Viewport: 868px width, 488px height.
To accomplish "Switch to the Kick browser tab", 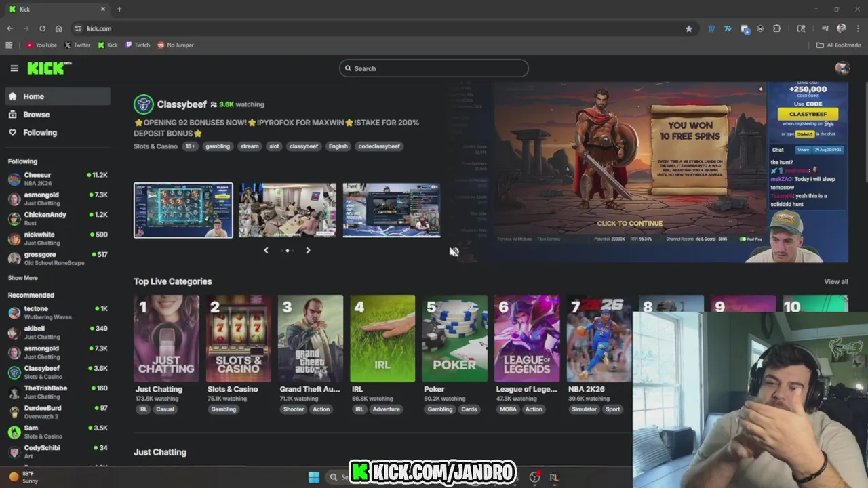I will pyautogui.click(x=58, y=9).
